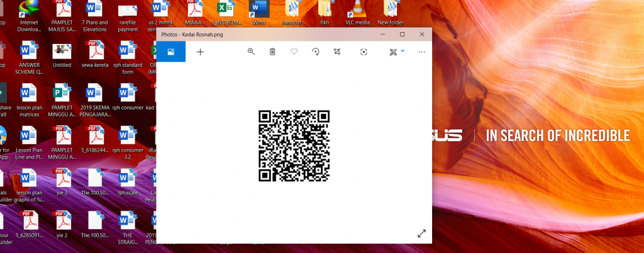Open the See more (three dots) menu
This screenshot has width=644, height=253.
421,52
